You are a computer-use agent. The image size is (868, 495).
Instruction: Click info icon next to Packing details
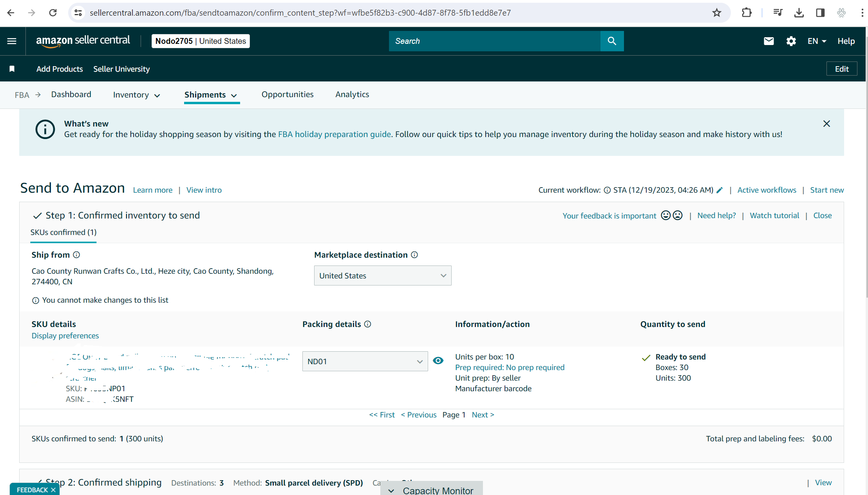[367, 324]
